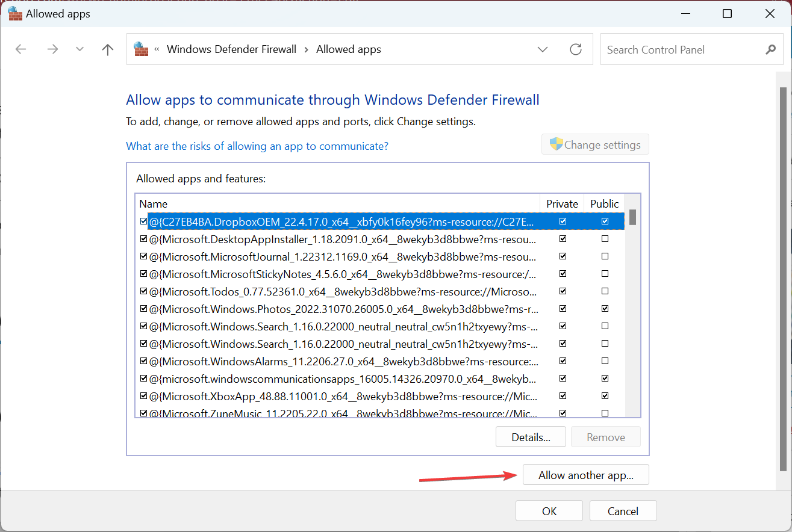Open Windows Defender Firewall breadcrumb

pos(231,49)
